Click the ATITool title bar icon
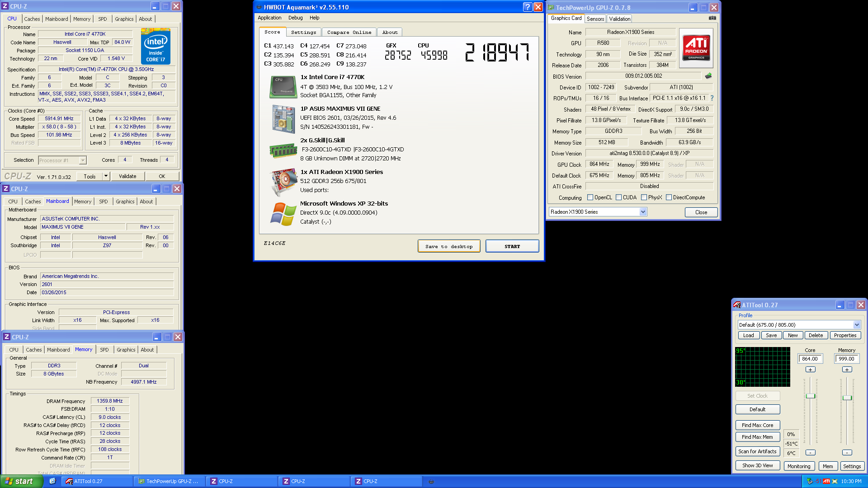 click(737, 305)
